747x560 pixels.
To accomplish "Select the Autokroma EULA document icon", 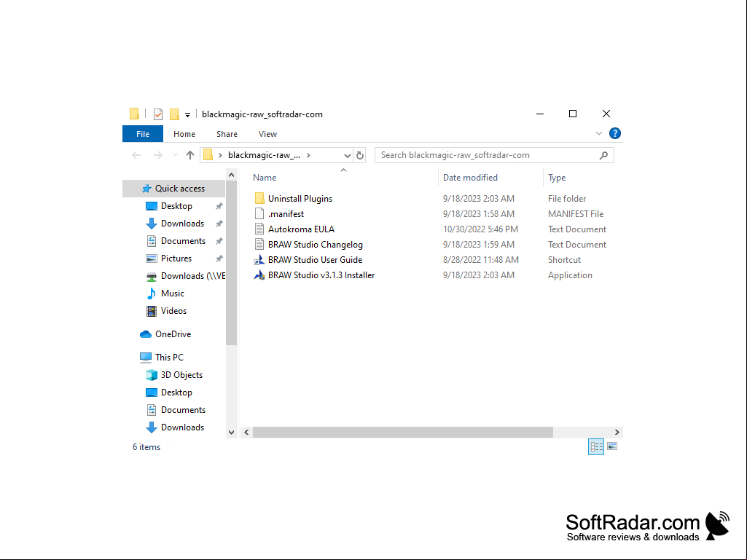I will coord(259,229).
